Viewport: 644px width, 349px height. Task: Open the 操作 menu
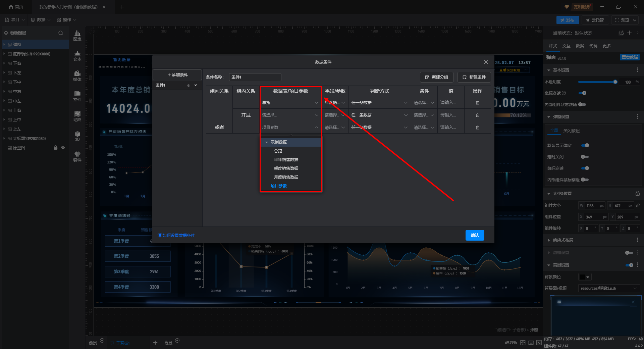coord(66,20)
